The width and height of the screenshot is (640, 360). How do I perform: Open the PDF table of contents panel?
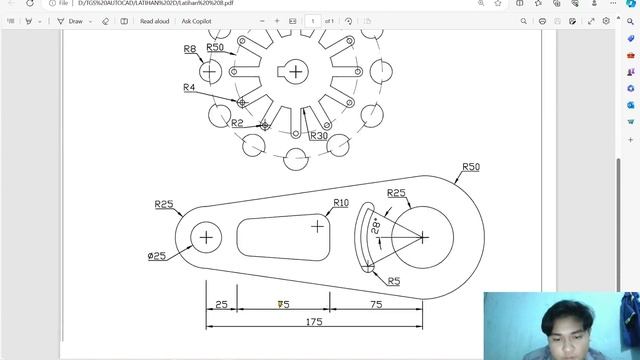click(x=11, y=21)
